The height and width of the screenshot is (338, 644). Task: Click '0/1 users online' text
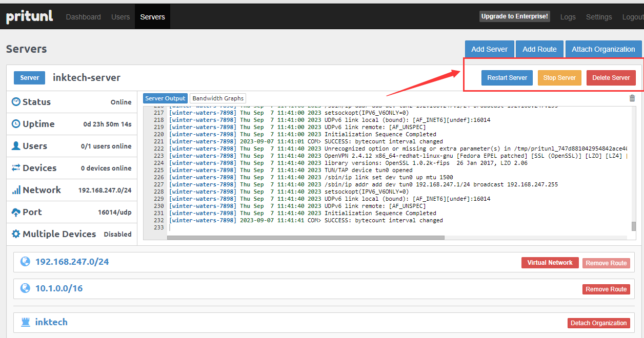click(106, 146)
